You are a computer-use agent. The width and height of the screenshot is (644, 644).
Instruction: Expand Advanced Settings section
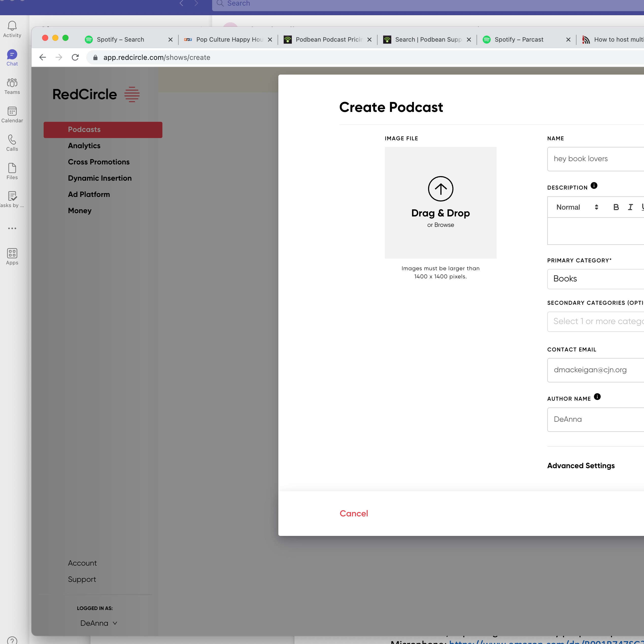(581, 466)
